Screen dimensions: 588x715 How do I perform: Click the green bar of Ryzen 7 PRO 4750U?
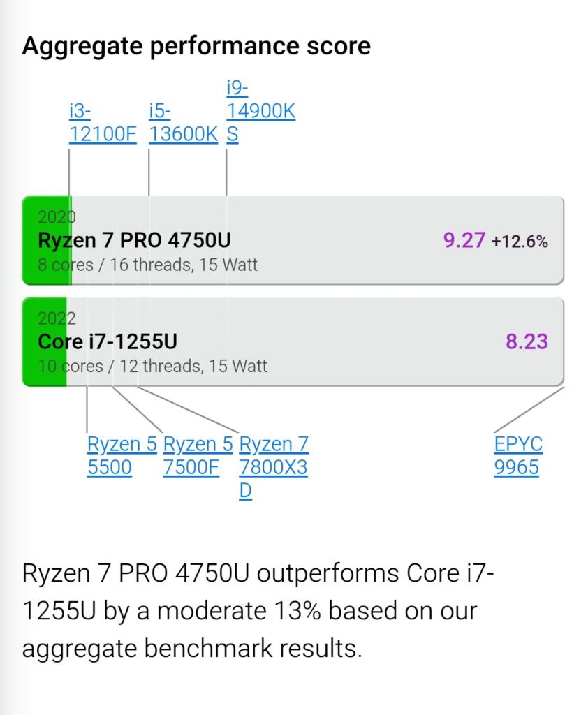pos(47,240)
